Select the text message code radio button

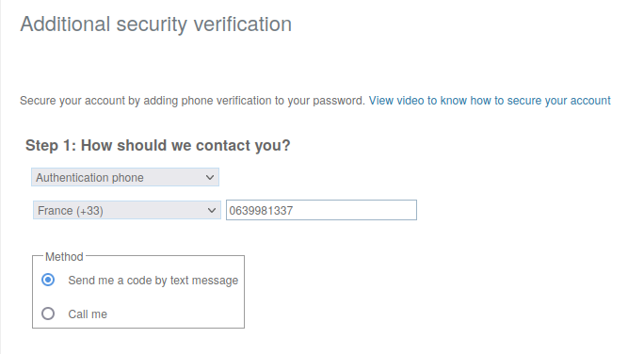tap(48, 280)
